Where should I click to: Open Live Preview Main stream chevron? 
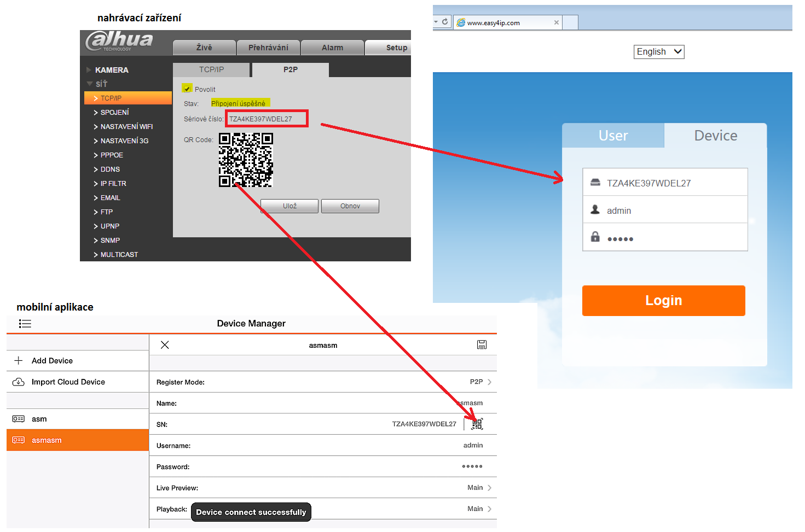click(x=489, y=488)
